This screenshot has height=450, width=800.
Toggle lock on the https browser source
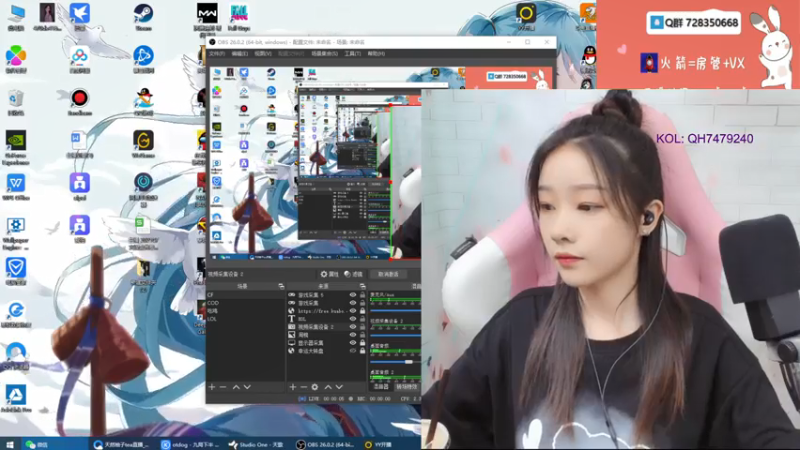click(x=362, y=311)
